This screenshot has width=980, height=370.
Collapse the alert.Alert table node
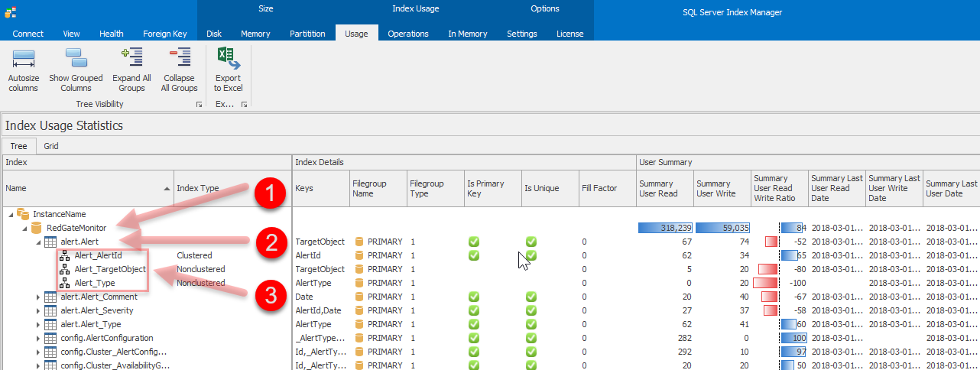pyautogui.click(x=38, y=242)
